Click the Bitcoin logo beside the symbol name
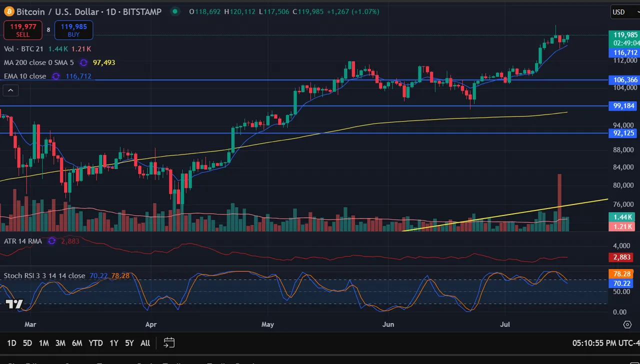Image resolution: width=640 pixels, height=364 pixels. [9, 11]
